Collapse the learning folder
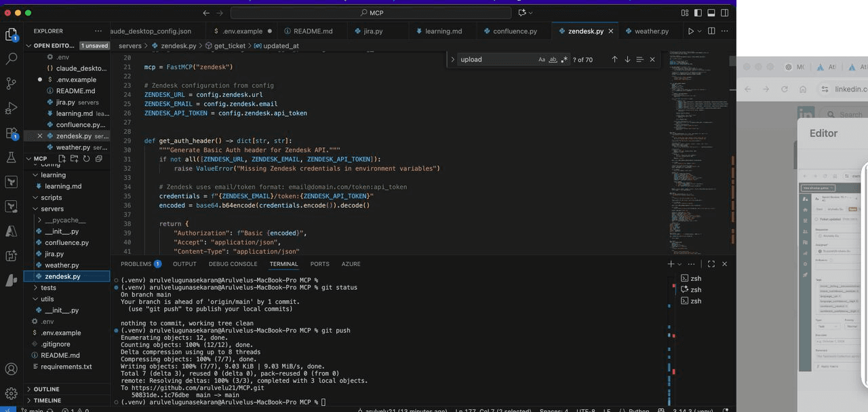Image resolution: width=868 pixels, height=412 pixels. [x=67, y=175]
